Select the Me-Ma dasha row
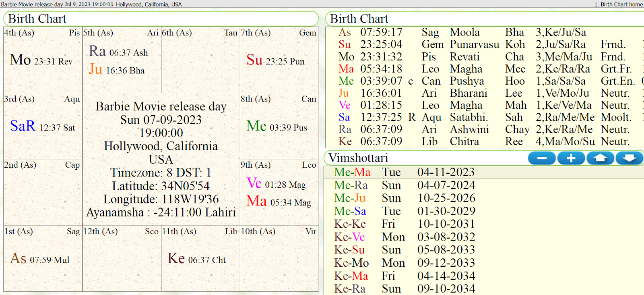This screenshot has width=644, height=295. tap(484, 172)
